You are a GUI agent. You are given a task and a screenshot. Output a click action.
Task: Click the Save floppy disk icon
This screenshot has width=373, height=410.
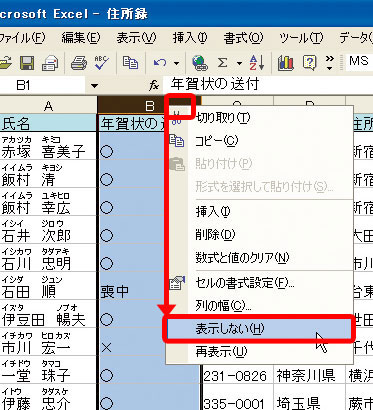pyautogui.click(x=27, y=63)
